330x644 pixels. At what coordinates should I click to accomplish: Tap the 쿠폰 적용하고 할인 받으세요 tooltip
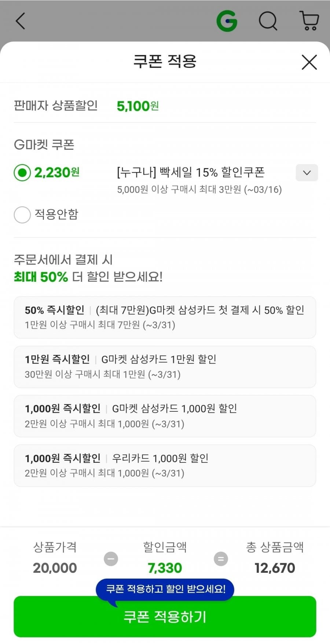165,589
